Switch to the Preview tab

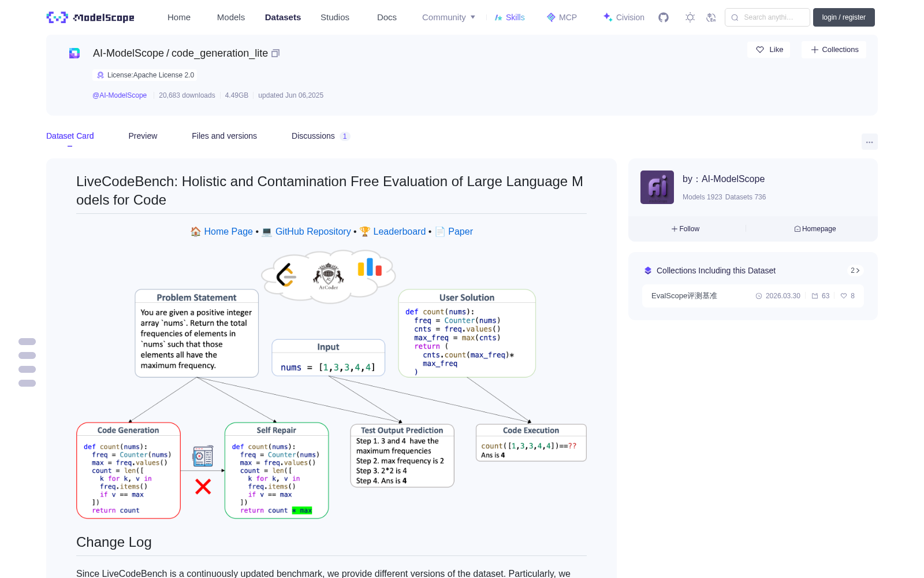pos(143,136)
